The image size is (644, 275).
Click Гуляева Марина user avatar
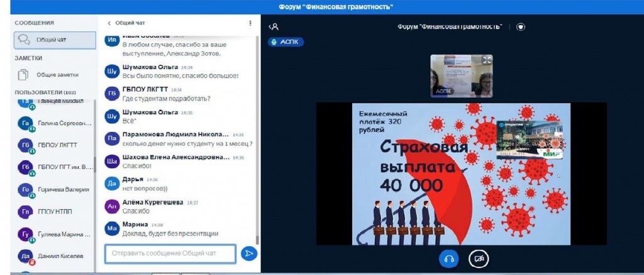(x=25, y=234)
